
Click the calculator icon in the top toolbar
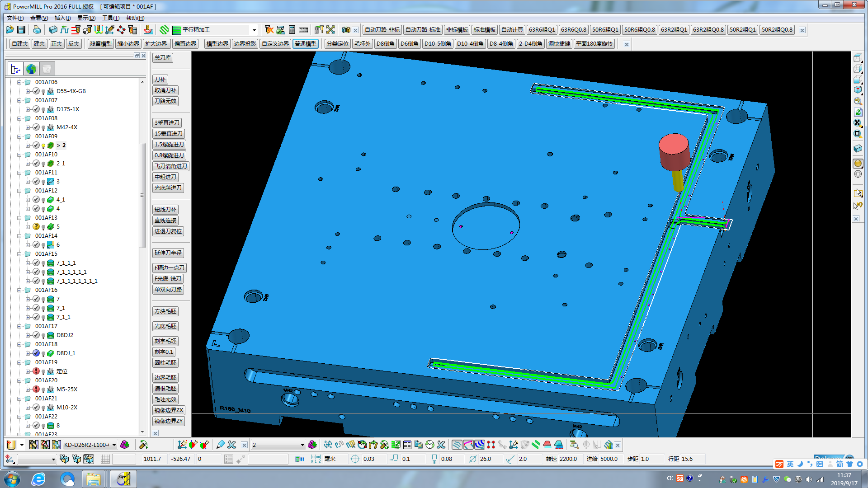click(292, 30)
